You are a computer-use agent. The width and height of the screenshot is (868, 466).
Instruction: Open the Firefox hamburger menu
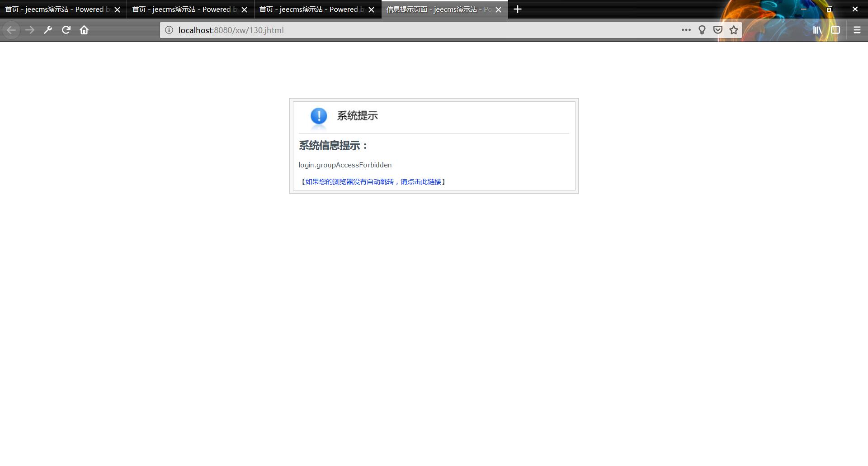point(857,30)
